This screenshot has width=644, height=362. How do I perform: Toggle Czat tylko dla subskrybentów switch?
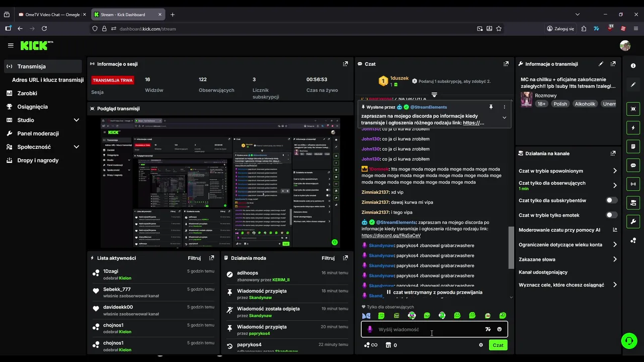click(611, 200)
